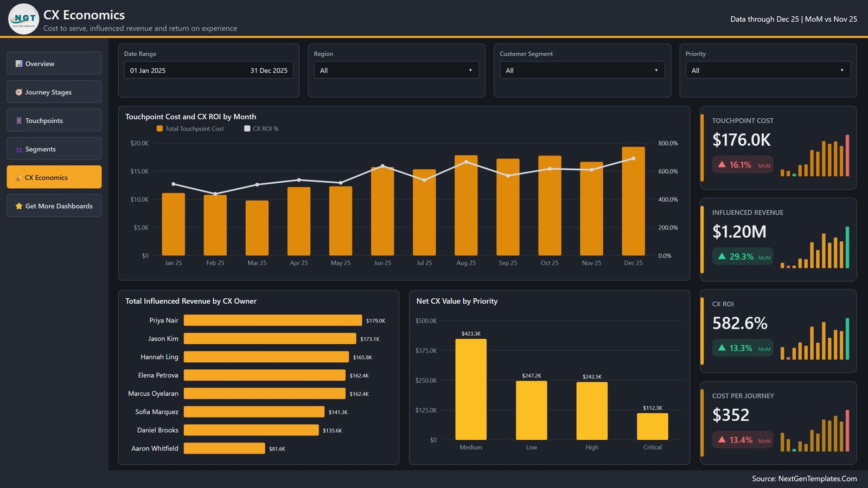Screen dimensions: 868x488
Task: Select the Medium priority bar
Action: tap(471, 389)
